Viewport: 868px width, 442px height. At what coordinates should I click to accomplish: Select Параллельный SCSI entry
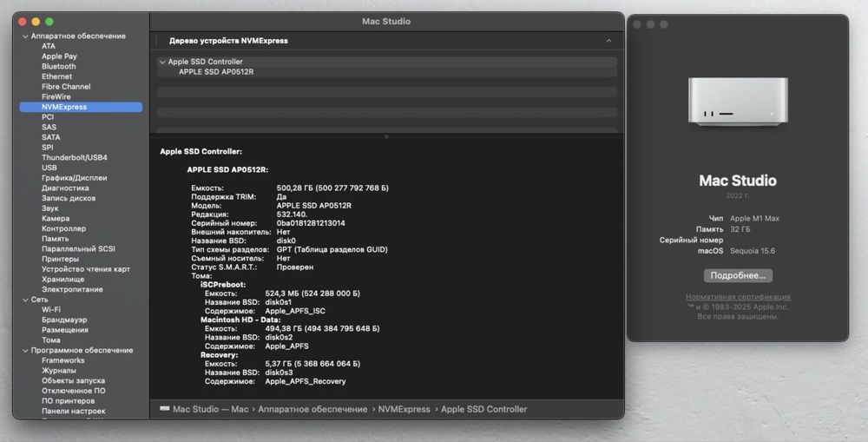pos(78,248)
